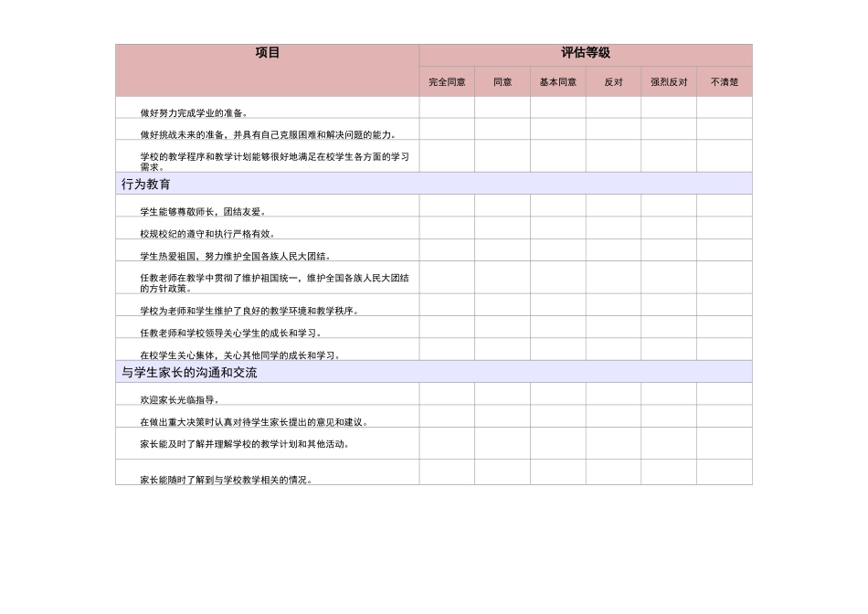Click the row 学生热爱祖国
The height and width of the screenshot is (614, 868).
pos(434,250)
